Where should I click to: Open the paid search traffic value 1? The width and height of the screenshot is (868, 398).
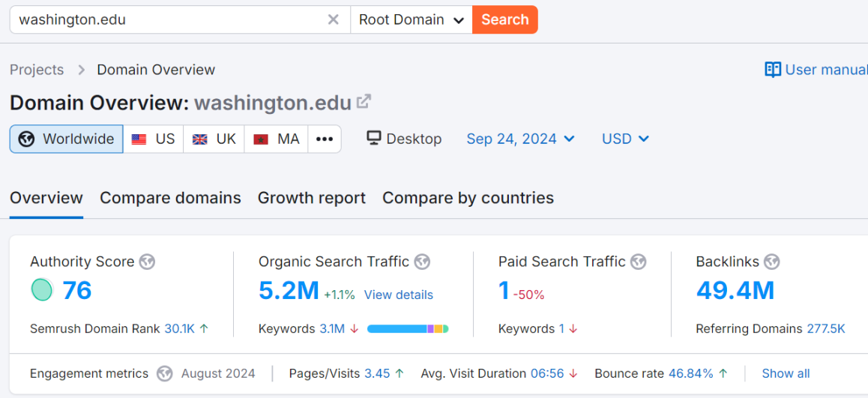click(504, 290)
